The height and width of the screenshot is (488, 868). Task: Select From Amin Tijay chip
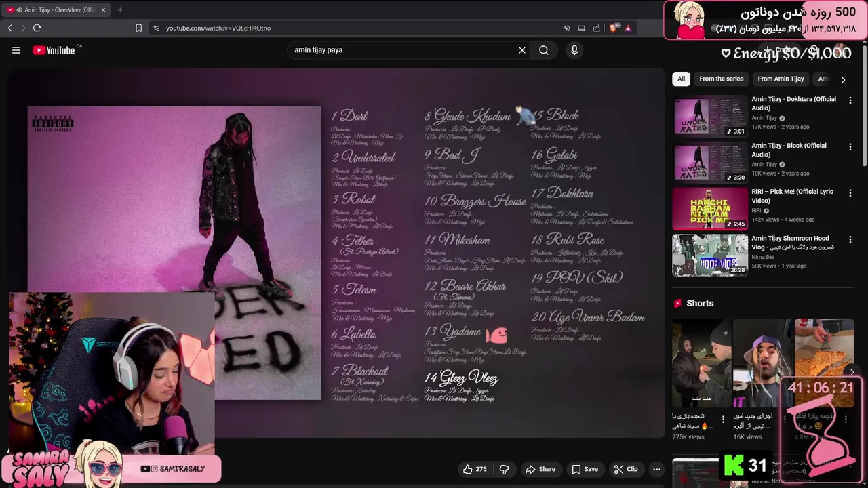tap(781, 79)
